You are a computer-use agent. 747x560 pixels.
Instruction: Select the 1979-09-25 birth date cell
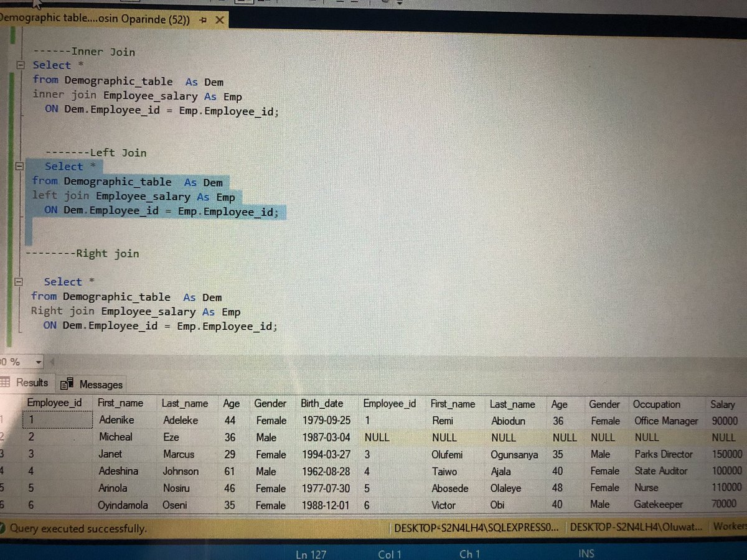tap(326, 421)
